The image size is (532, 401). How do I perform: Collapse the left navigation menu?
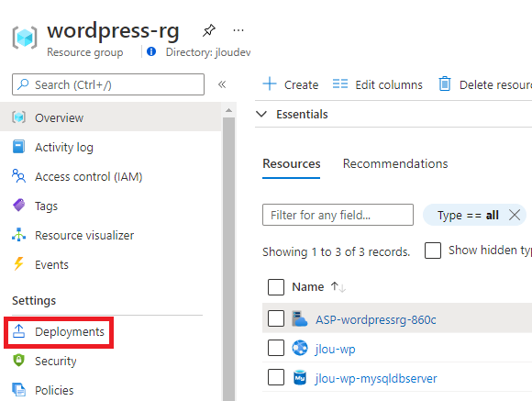click(x=222, y=84)
